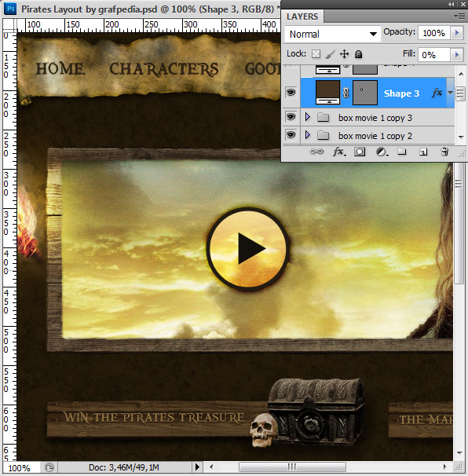468x476 pixels.
Task: Open the New adjustment layer menu
Action: [x=382, y=152]
